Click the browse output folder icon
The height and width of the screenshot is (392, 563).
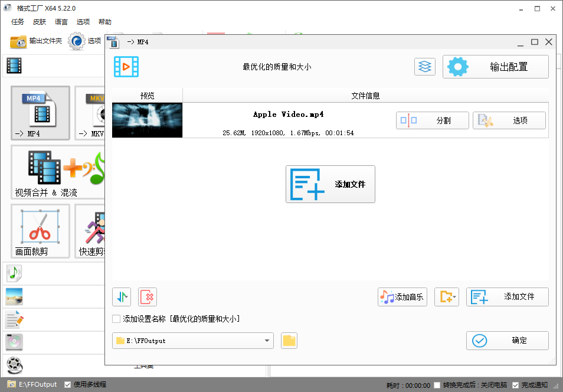click(289, 341)
